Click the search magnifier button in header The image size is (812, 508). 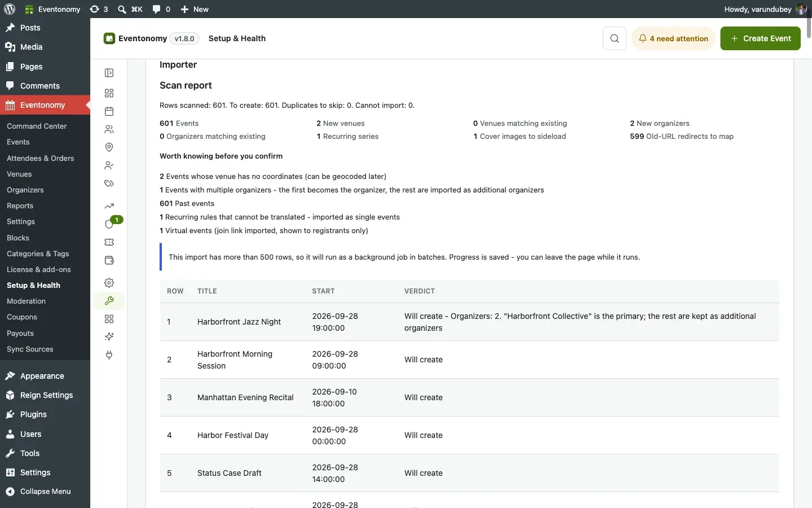coord(615,38)
